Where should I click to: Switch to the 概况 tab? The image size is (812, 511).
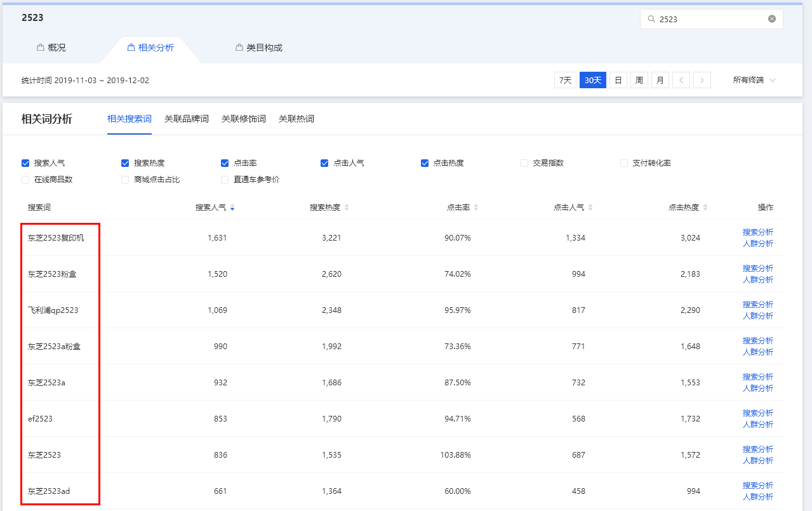51,48
